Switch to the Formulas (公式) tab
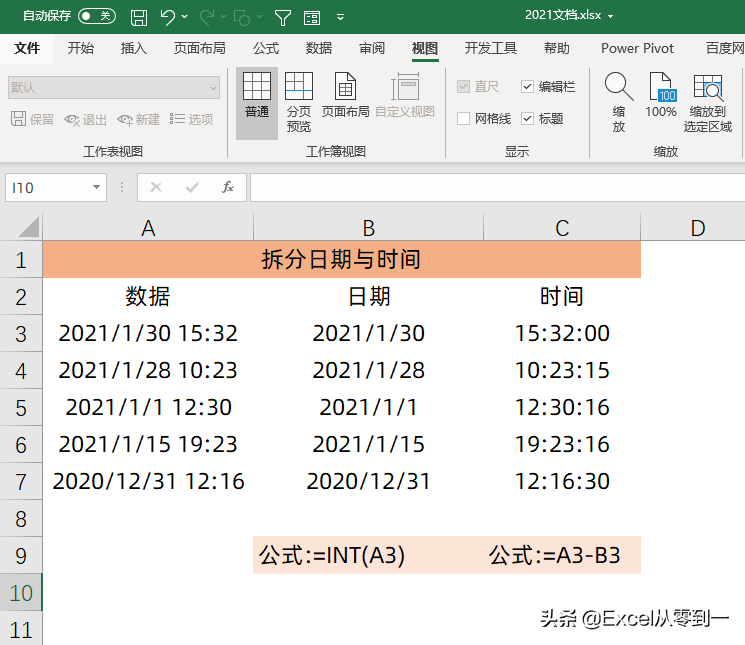Viewport: 745px width, 645px height. pos(266,48)
